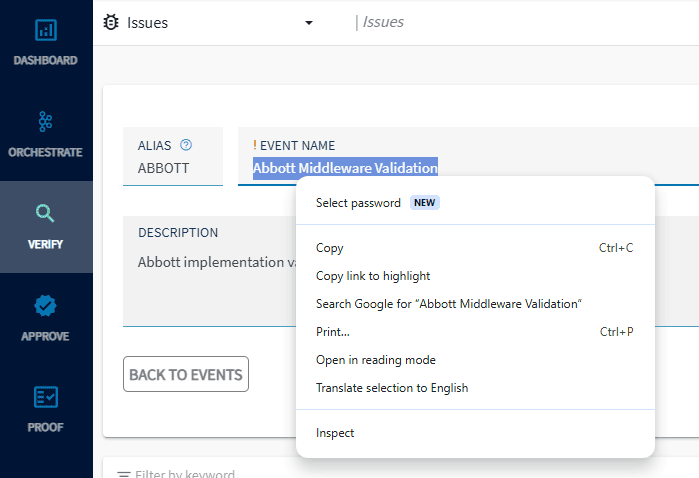Choose Copy from the context menu
Screen dimensions: 699x478
click(x=475, y=248)
